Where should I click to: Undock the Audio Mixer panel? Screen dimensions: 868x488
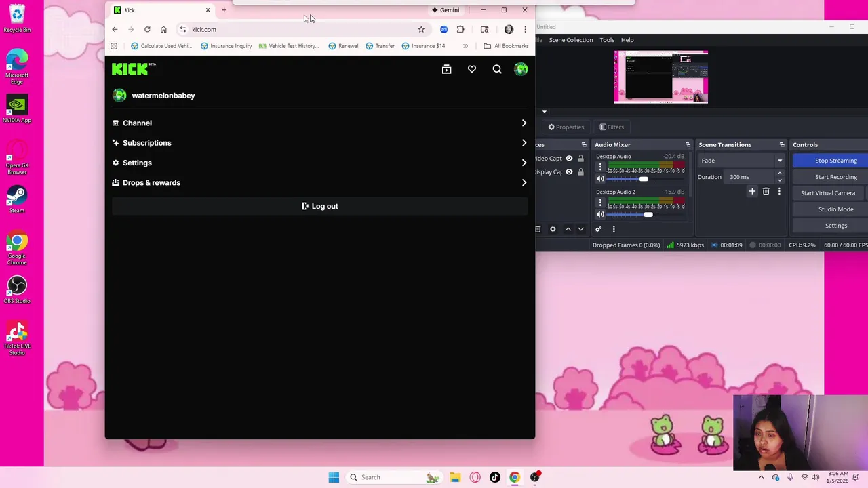(688, 144)
